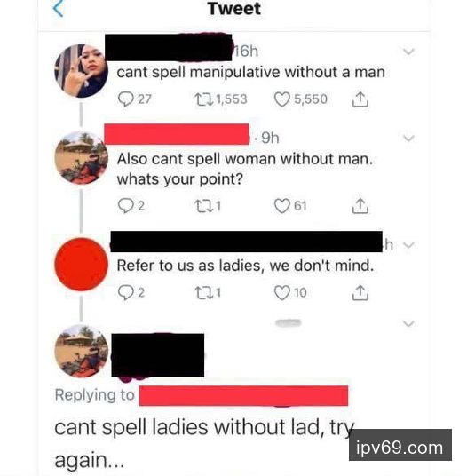Expand the chevron menu on the 16h tweet
This screenshot has width=467, height=476.
coord(408,52)
